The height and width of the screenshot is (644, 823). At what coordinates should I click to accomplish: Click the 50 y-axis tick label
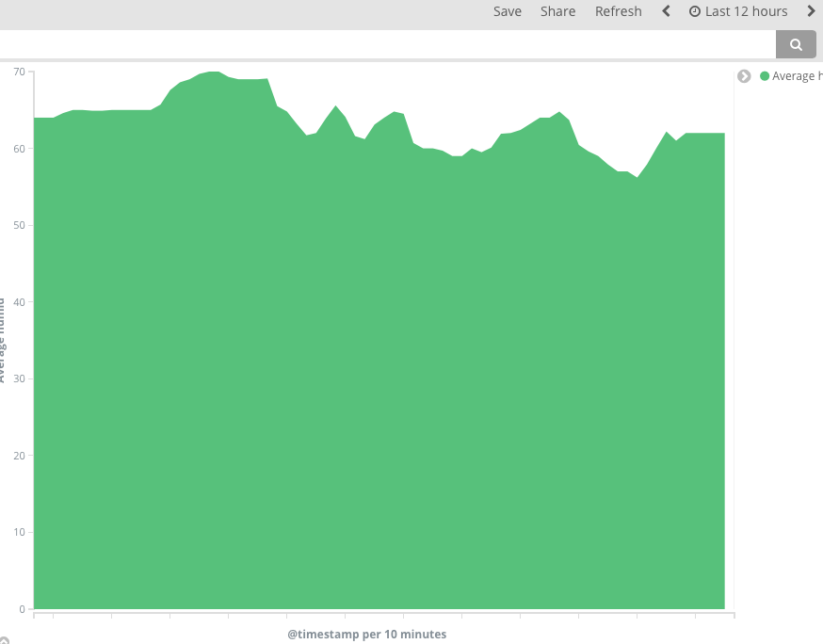(x=20, y=225)
